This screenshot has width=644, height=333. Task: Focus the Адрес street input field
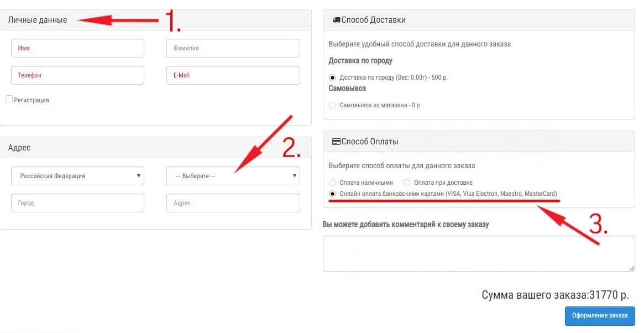(x=233, y=203)
